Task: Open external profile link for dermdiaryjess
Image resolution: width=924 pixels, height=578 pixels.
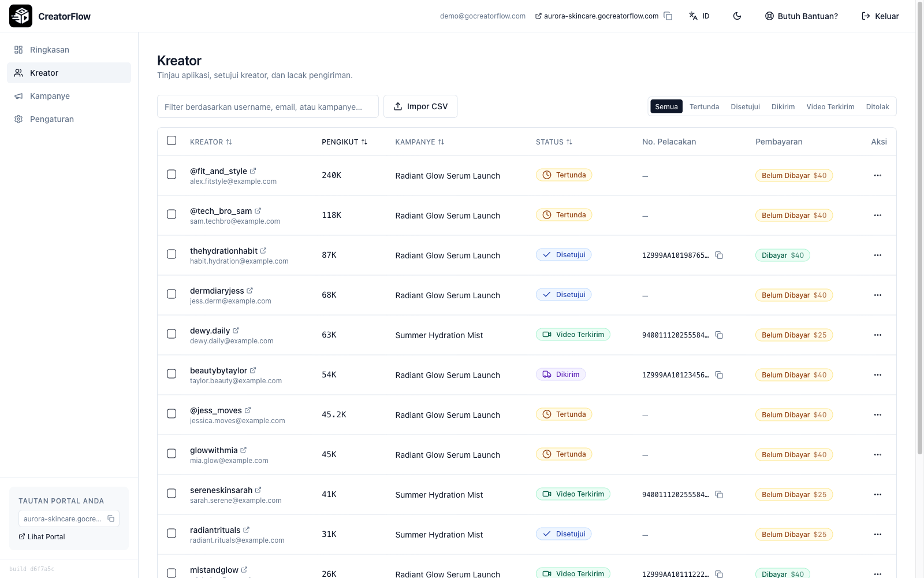Action: [x=249, y=291]
